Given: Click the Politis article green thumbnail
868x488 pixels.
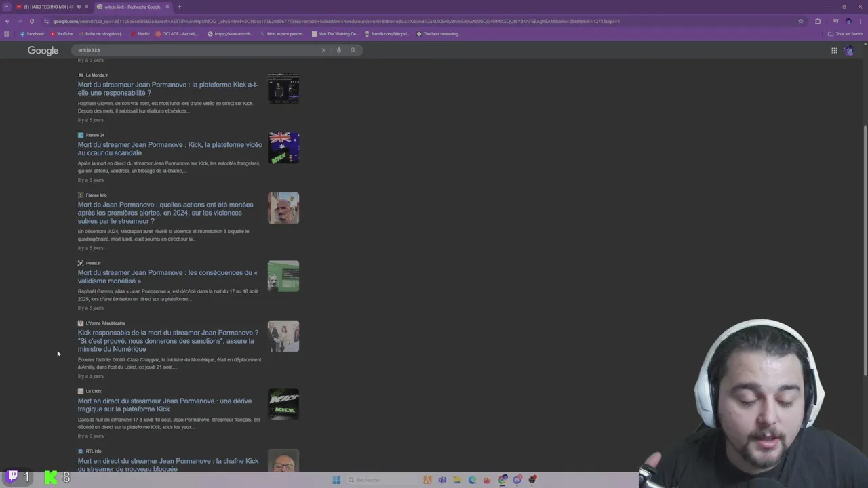Looking at the screenshot, I should pyautogui.click(x=283, y=276).
